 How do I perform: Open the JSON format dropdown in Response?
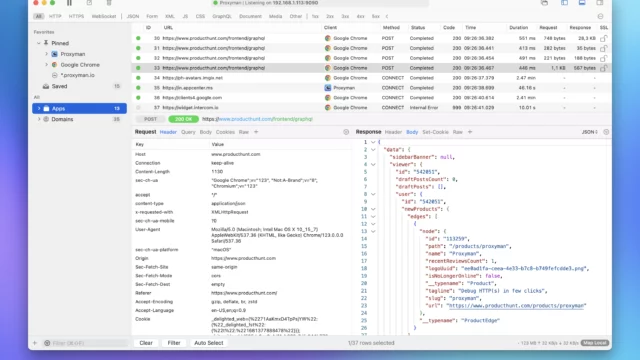point(589,132)
